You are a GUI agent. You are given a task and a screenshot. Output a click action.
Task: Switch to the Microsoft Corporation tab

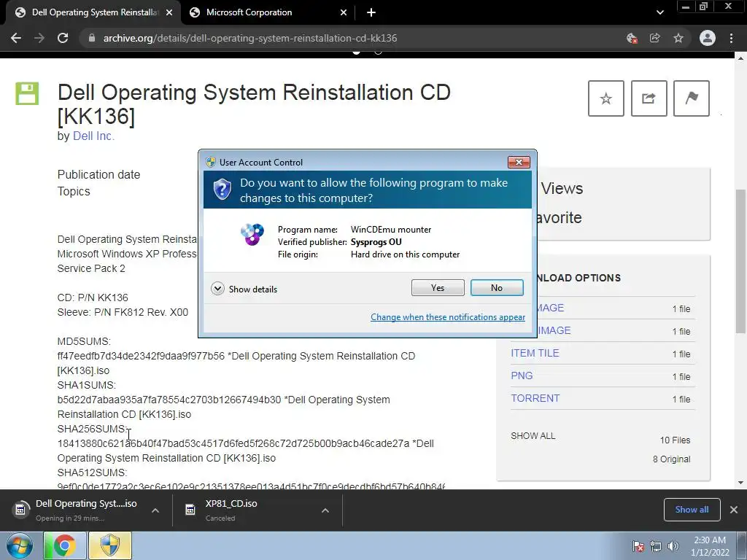click(267, 13)
